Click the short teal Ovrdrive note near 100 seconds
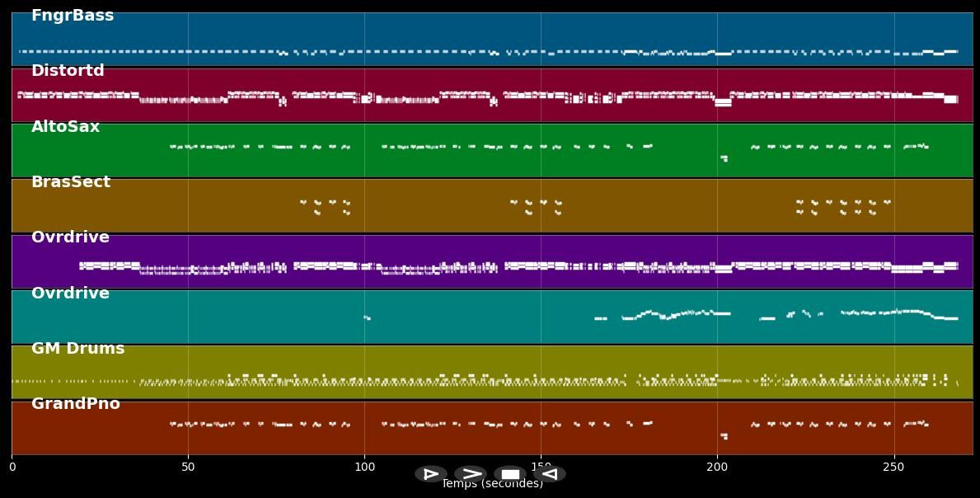Screen dimensions: 980x498 pyautogui.click(x=367, y=317)
